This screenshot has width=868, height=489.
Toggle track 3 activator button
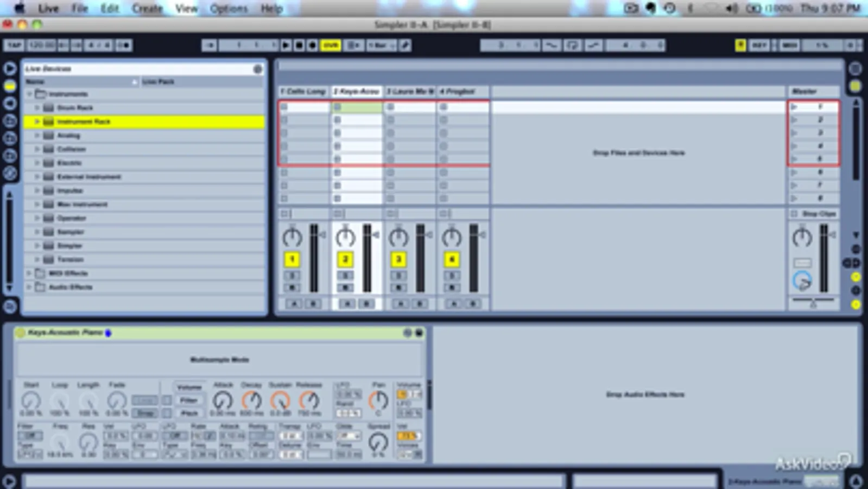point(398,260)
